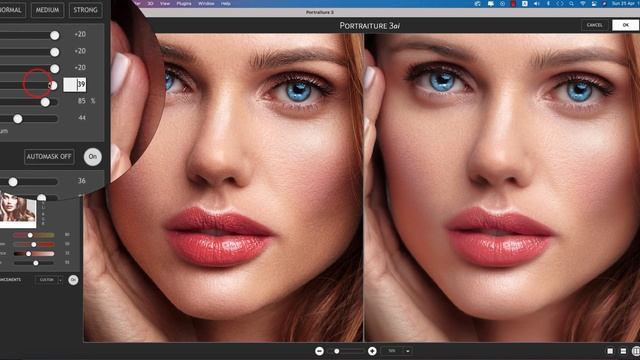The height and width of the screenshot is (360, 640).
Task: Click the Bluetooth icon in the menu bar
Action: [548, 3]
